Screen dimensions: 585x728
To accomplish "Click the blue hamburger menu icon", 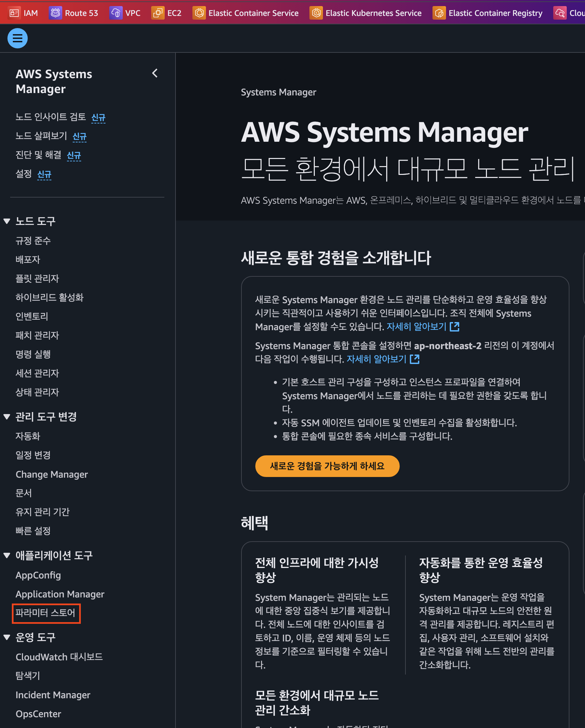I will pyautogui.click(x=18, y=38).
